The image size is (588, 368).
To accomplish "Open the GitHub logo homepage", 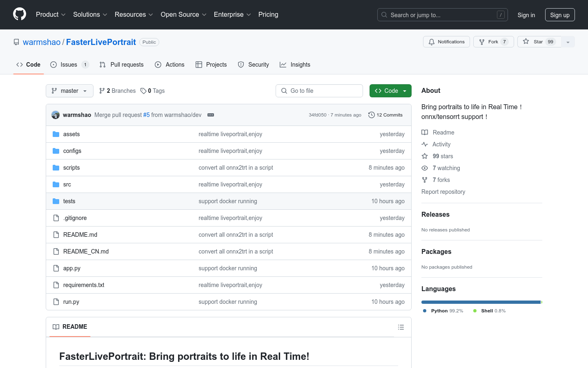I will point(20,14).
